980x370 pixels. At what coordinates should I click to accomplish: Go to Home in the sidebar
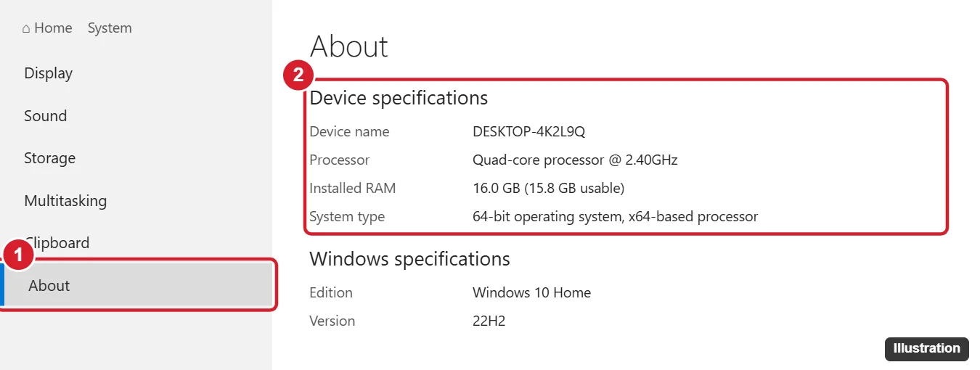[47, 28]
